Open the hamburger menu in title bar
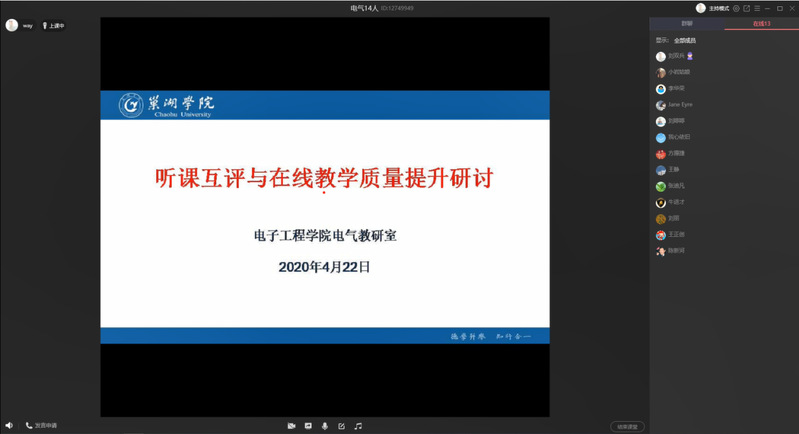Image resolution: width=799 pixels, height=434 pixels. coord(758,8)
